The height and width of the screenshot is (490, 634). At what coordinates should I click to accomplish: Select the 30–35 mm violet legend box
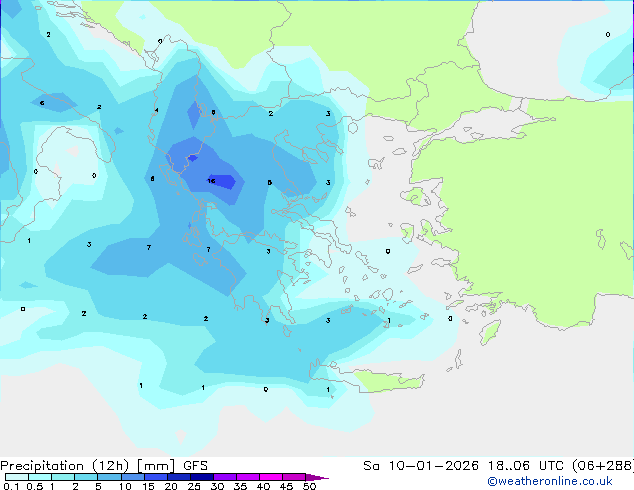[224, 477]
